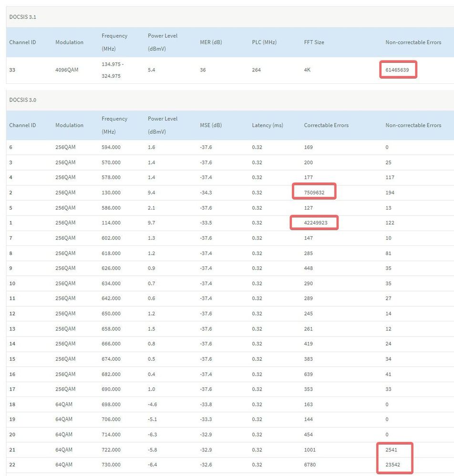Select non-correctable errors value 23542
This screenshot has width=454, height=476.
click(392, 465)
